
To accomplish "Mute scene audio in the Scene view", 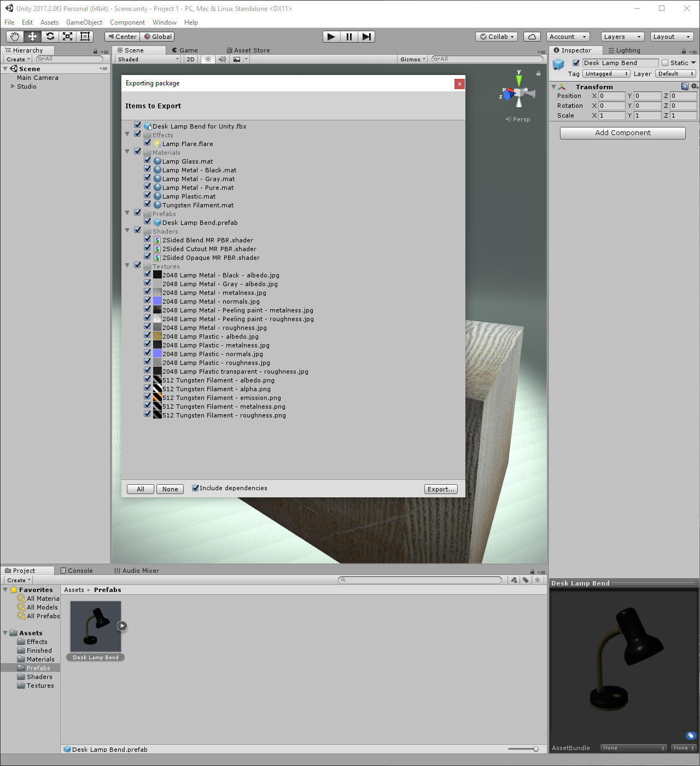I will [221, 59].
